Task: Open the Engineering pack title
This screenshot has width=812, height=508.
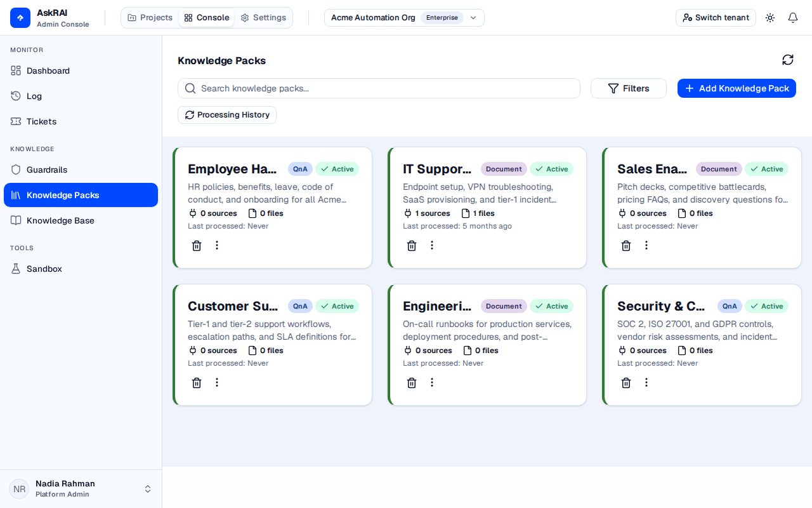Action: (x=437, y=306)
